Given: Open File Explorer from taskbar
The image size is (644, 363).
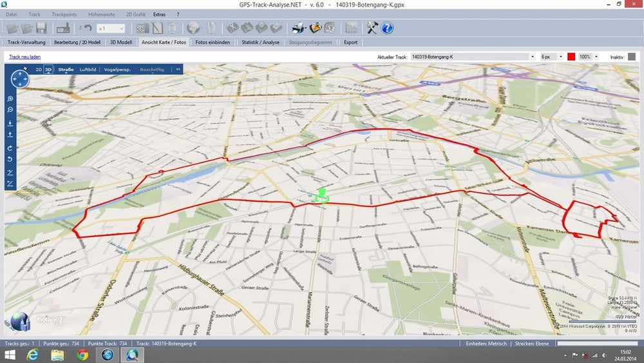Looking at the screenshot, I should pos(57,355).
